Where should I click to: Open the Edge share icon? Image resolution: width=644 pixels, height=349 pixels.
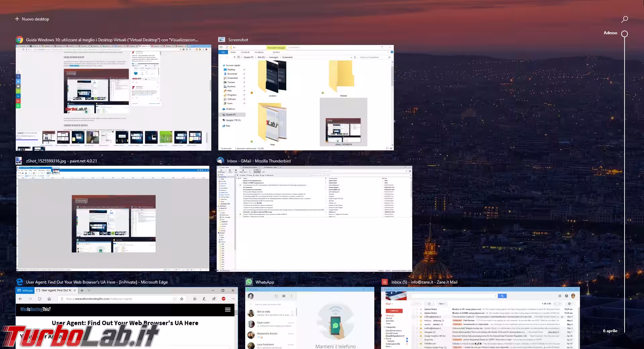pos(214,299)
